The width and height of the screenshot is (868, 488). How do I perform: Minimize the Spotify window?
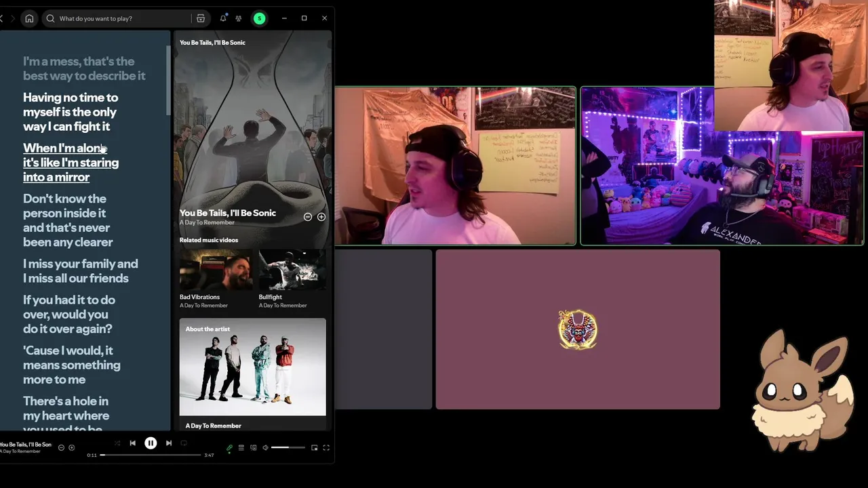click(284, 18)
